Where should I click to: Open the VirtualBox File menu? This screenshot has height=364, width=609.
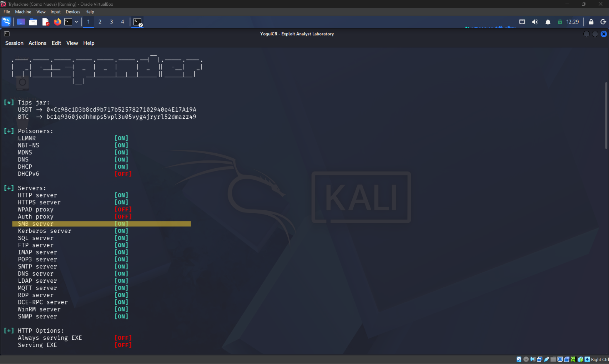coord(7,12)
